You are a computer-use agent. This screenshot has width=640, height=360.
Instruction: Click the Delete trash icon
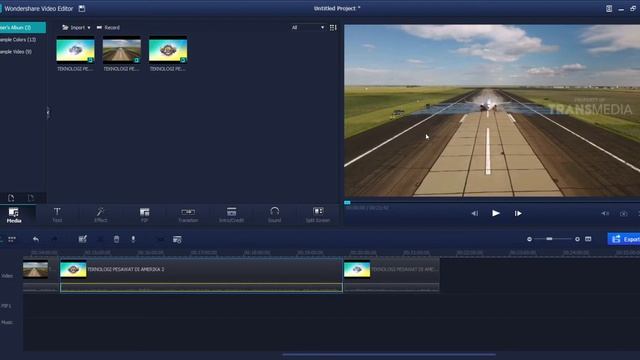[116, 239]
